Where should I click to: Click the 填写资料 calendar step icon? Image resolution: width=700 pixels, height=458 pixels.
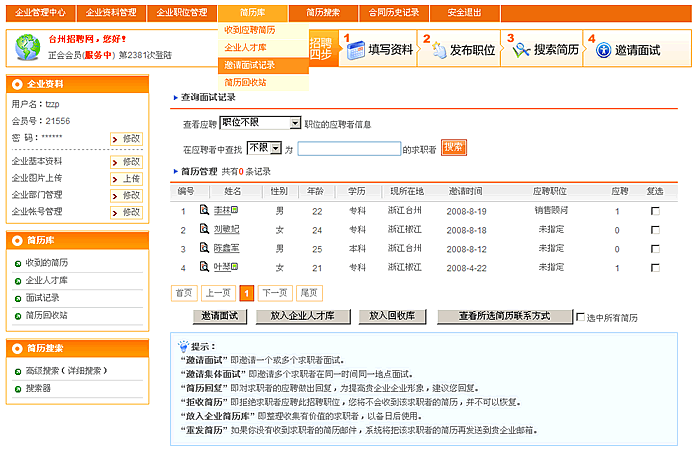[x=352, y=50]
